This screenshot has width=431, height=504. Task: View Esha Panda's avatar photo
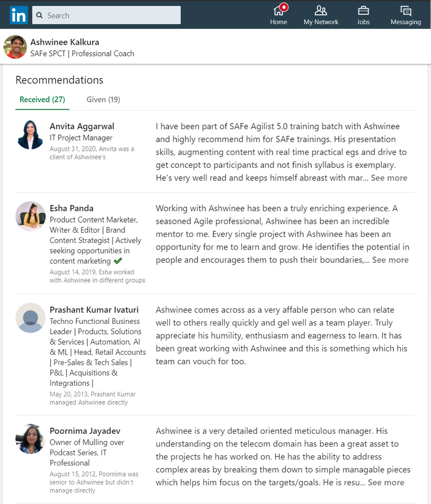[31, 216]
